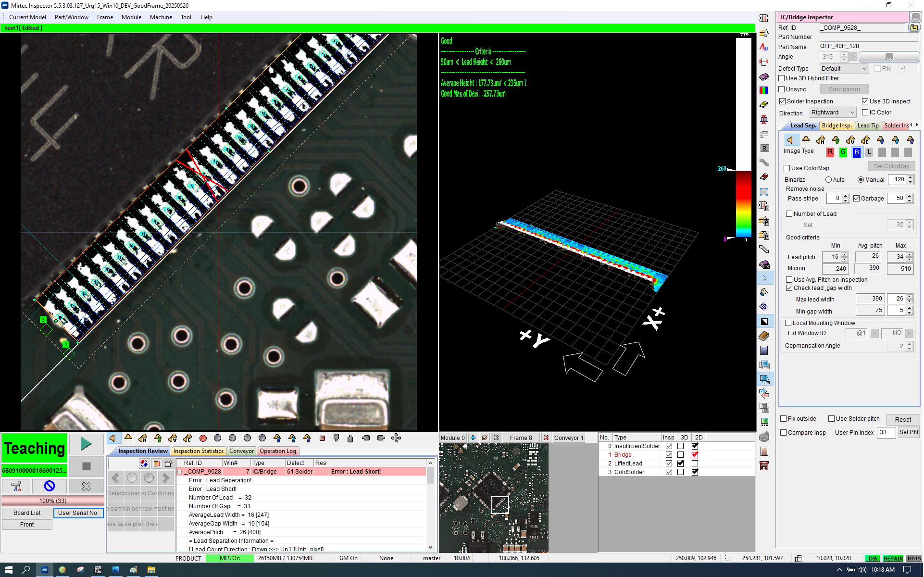Click the blue prohibition circle icon
The width and height of the screenshot is (924, 577).
pyautogui.click(x=49, y=486)
